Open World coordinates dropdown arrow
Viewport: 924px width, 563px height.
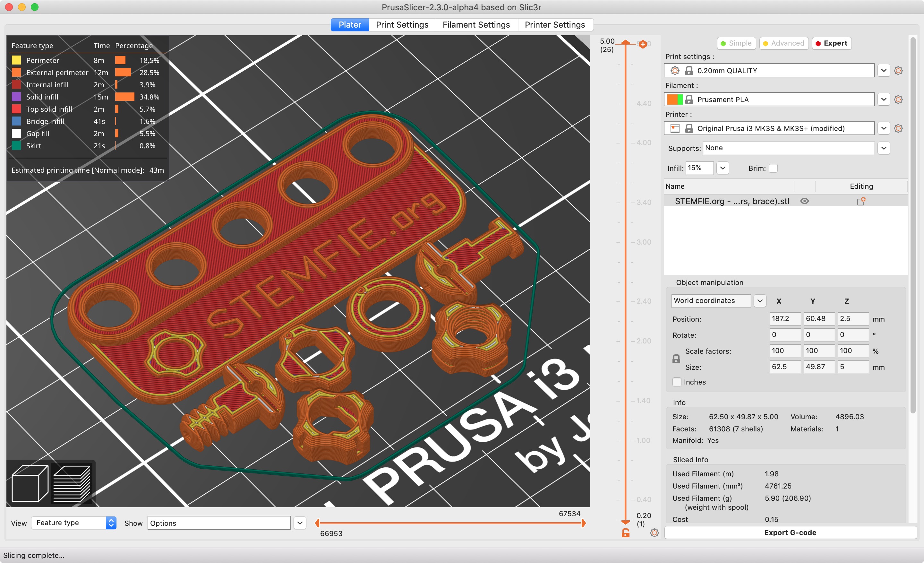(760, 301)
